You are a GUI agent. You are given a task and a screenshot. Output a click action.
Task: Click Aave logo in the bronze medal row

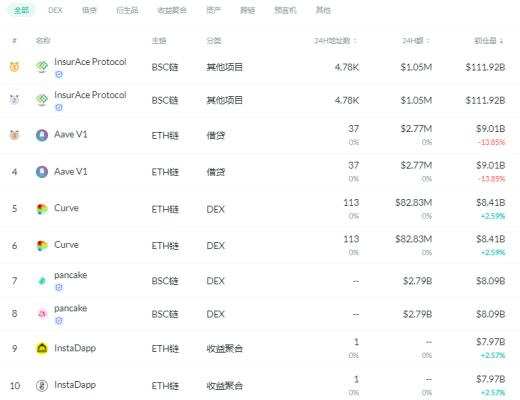coord(42,135)
